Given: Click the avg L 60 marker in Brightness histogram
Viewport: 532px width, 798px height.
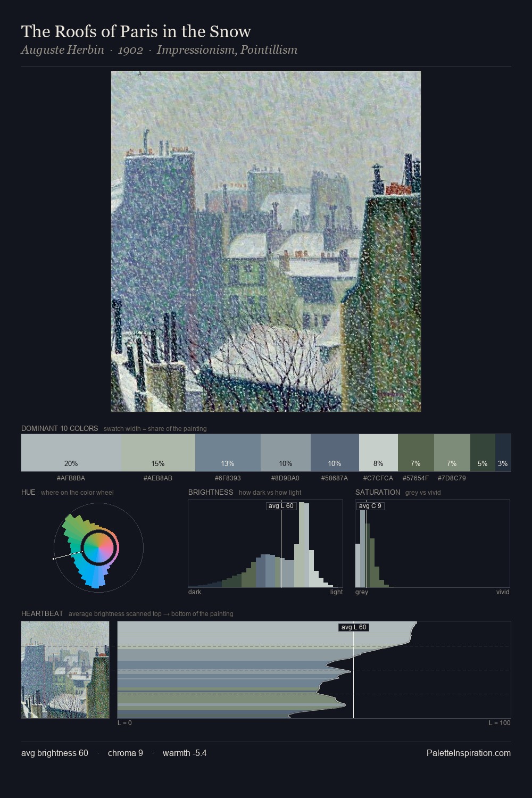Looking at the screenshot, I should tap(281, 506).
